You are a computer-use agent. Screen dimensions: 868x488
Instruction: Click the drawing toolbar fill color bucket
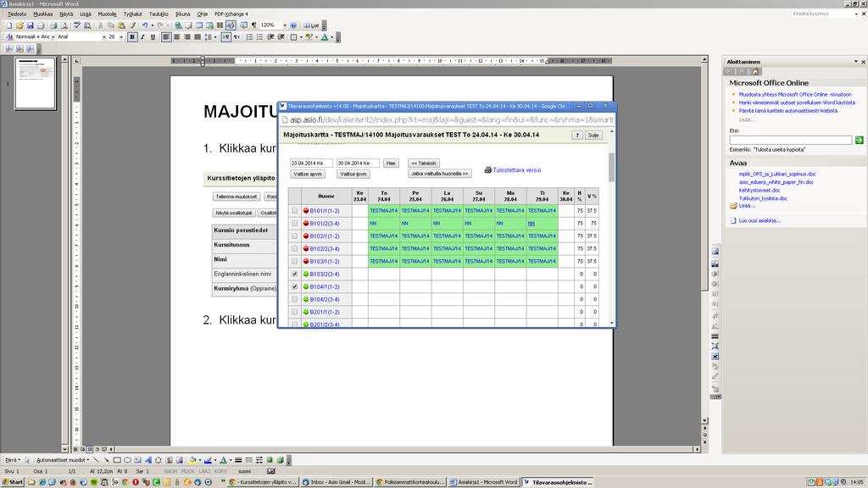[x=192, y=460]
